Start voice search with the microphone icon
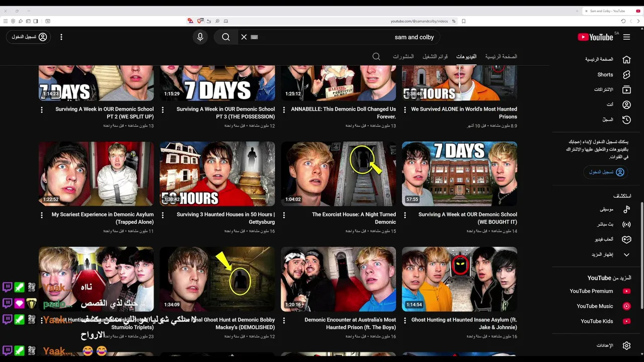 click(200, 37)
